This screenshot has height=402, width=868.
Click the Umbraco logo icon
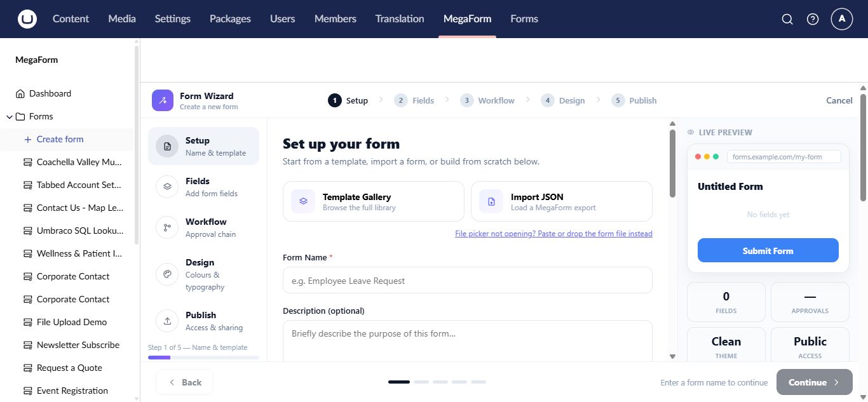(x=27, y=19)
